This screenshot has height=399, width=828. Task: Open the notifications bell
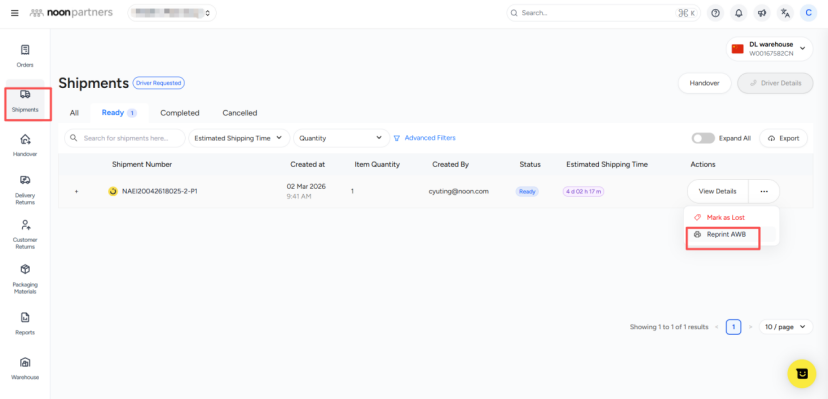tap(739, 13)
